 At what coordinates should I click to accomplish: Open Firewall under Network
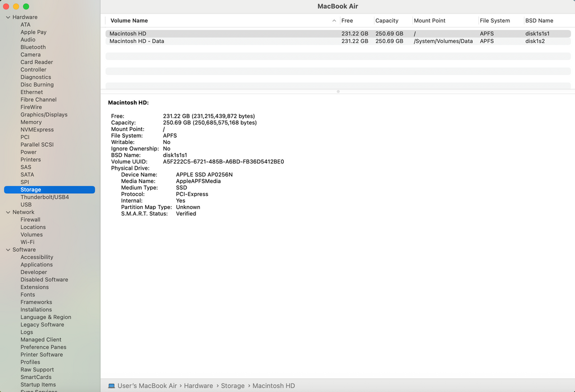pyautogui.click(x=30, y=220)
